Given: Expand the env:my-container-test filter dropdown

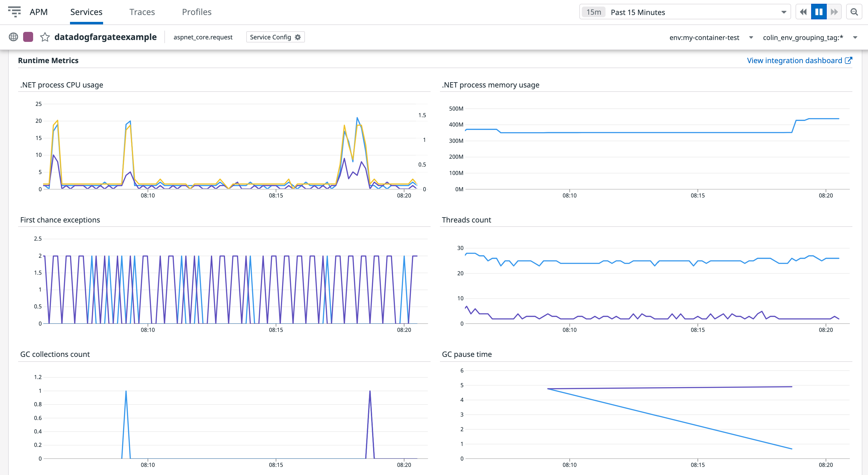Looking at the screenshot, I should click(x=751, y=37).
